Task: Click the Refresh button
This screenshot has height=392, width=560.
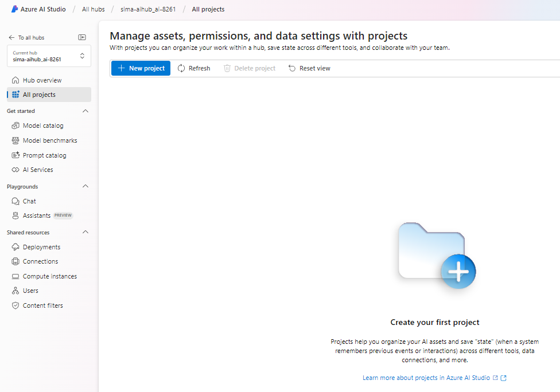Action: click(x=194, y=68)
